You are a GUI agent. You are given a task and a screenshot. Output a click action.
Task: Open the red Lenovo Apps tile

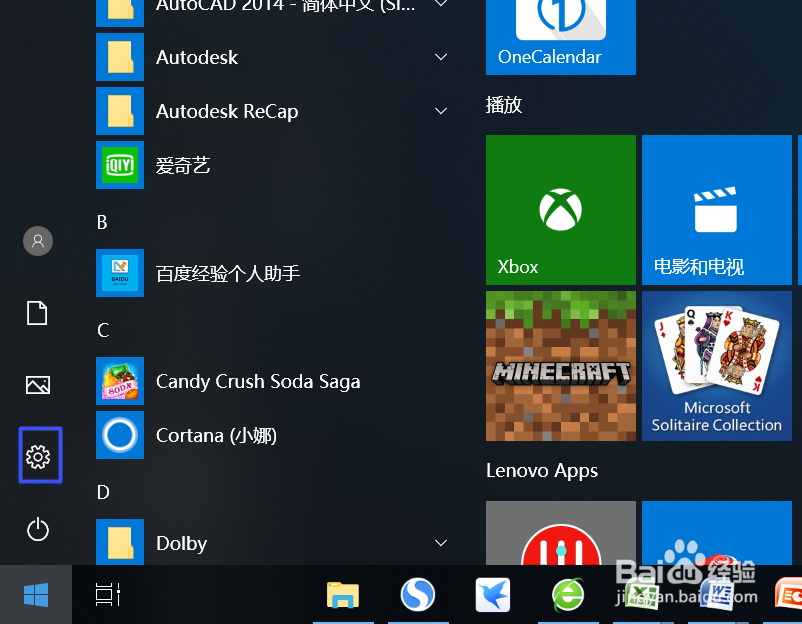[x=561, y=533]
